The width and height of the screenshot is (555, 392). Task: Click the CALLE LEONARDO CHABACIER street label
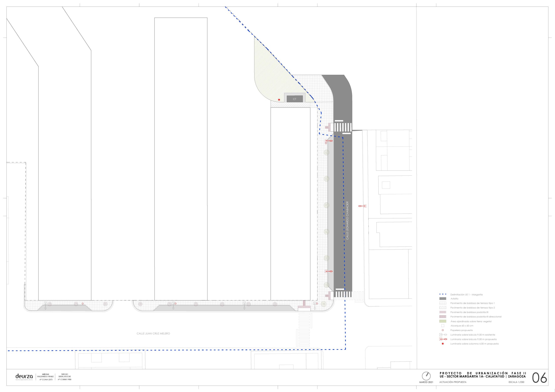[347, 220]
